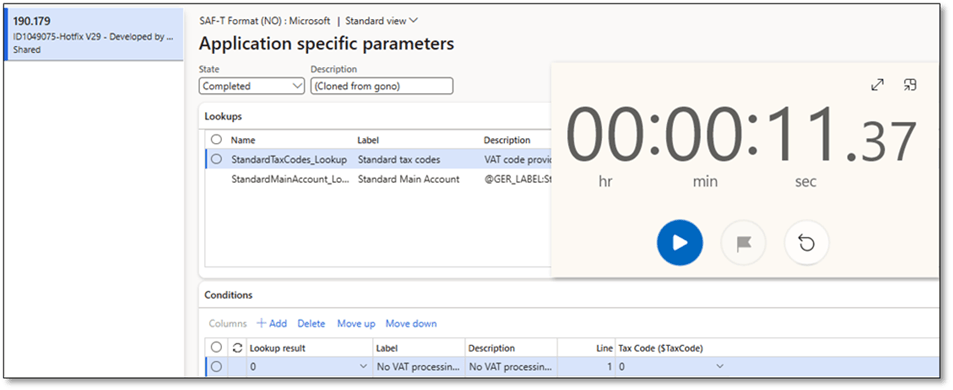Click the Delete button in Conditions
The height and width of the screenshot is (390, 953).
pyautogui.click(x=311, y=324)
